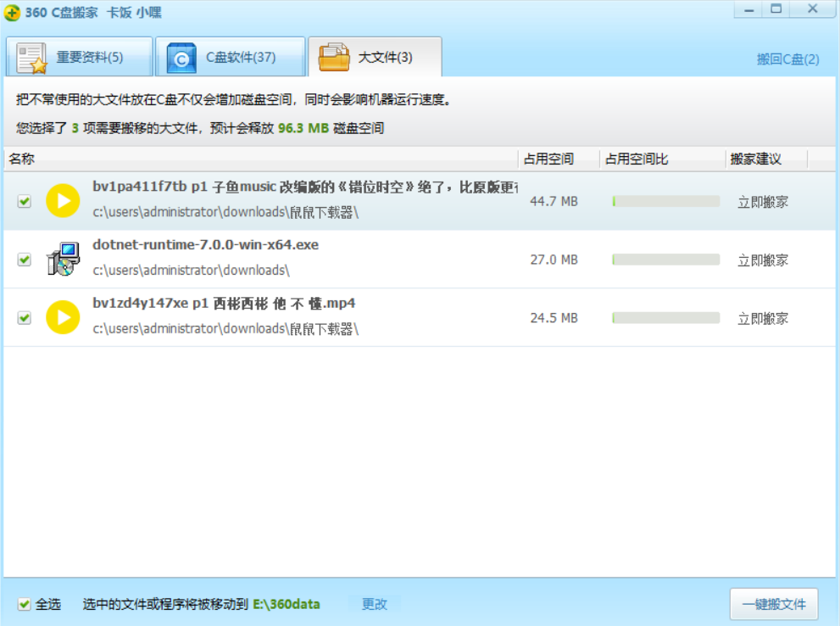Click the 搬家建议 column header
This screenshot has width=840, height=626.
coord(766,159)
